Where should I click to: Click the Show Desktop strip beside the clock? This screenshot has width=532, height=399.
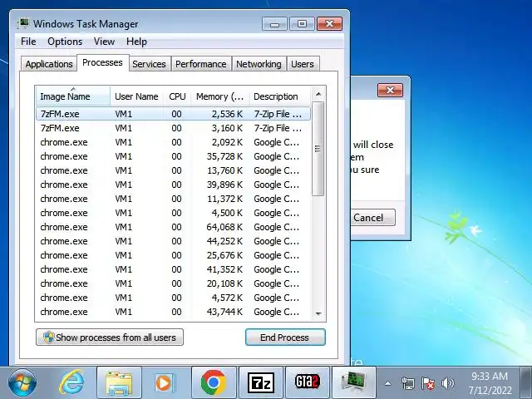coord(526,383)
